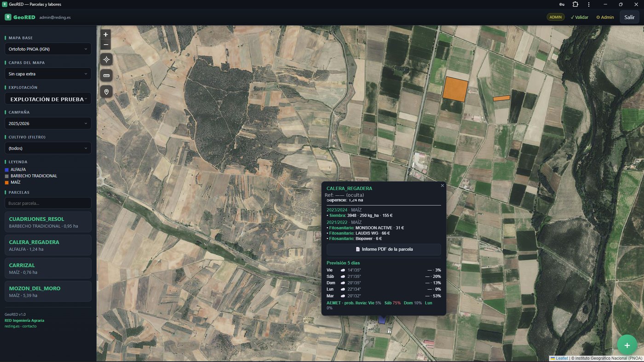
Task: Click the Previsión 5 días heading
Action: (343, 263)
